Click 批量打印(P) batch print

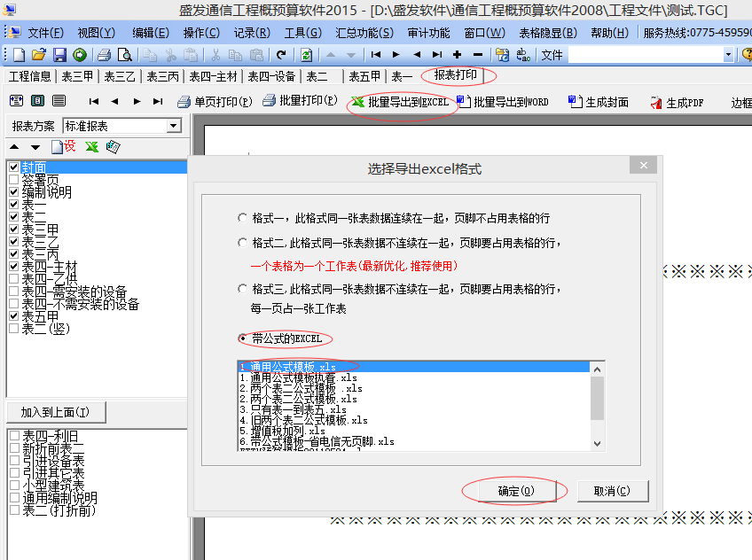click(301, 101)
